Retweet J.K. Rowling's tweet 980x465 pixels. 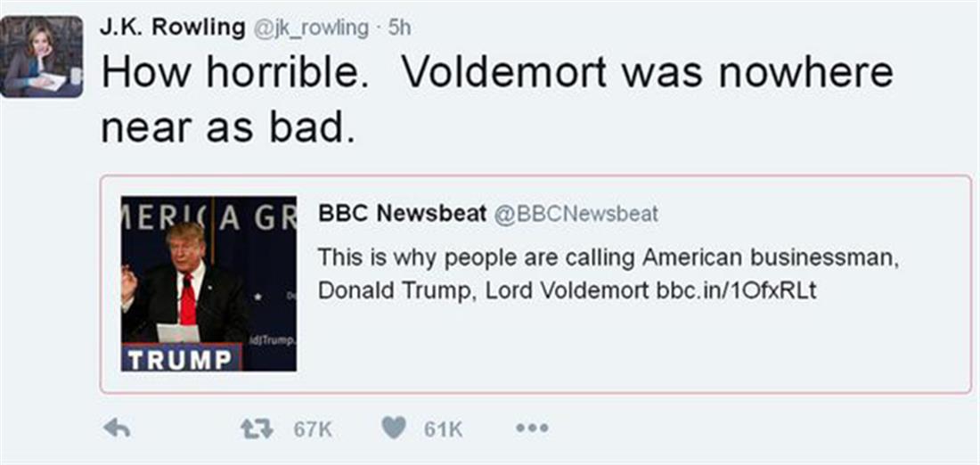coord(256,428)
